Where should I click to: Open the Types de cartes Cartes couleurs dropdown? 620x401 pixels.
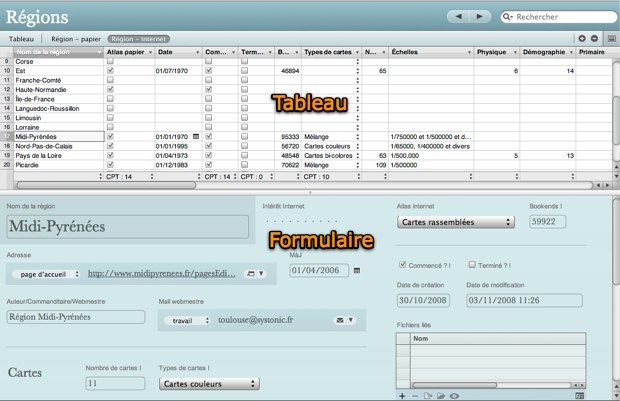[x=209, y=384]
